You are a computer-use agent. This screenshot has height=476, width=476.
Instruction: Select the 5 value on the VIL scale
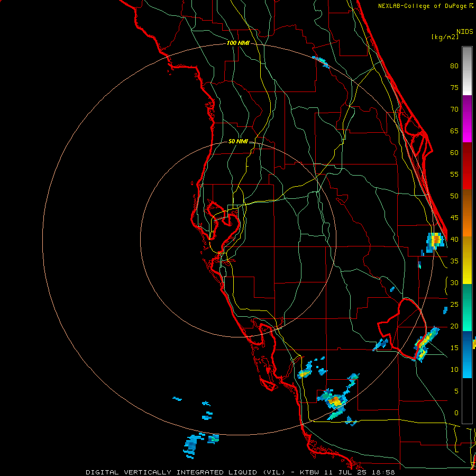coord(456,391)
